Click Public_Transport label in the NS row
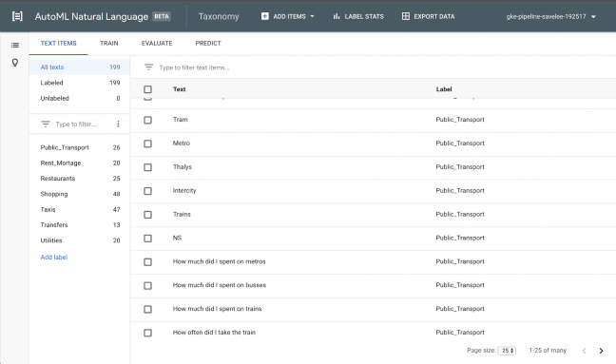The width and height of the screenshot is (616, 364). click(460, 238)
